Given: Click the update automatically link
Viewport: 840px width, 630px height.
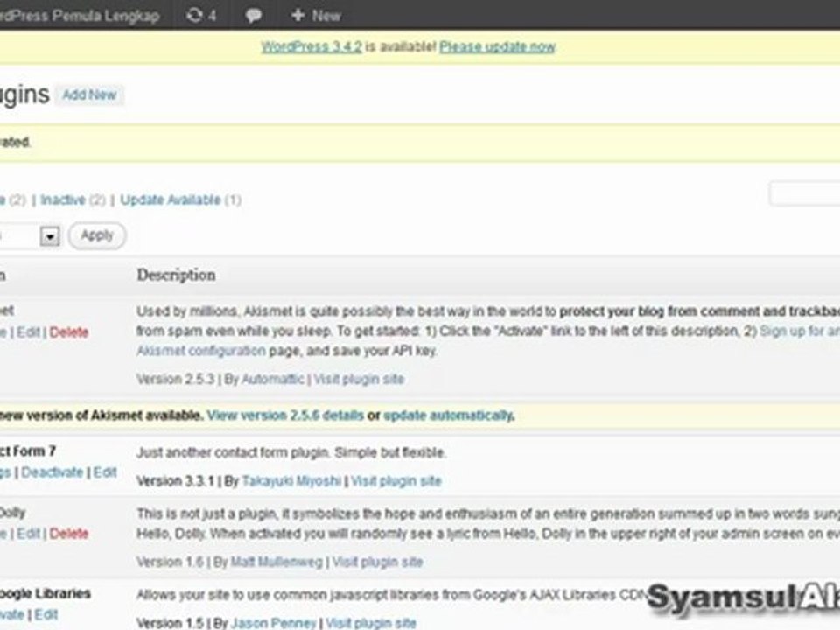Looking at the screenshot, I should click(x=448, y=416).
